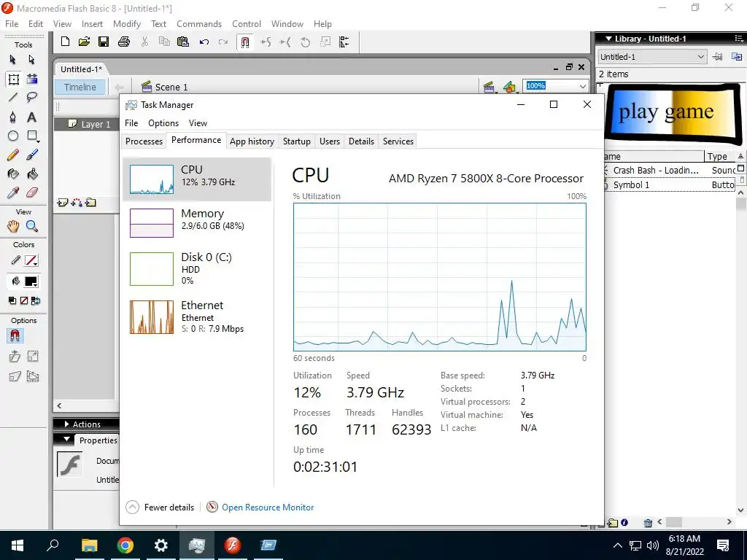Click the Paste toolbar icon
The width and height of the screenshot is (747, 560).
click(183, 42)
